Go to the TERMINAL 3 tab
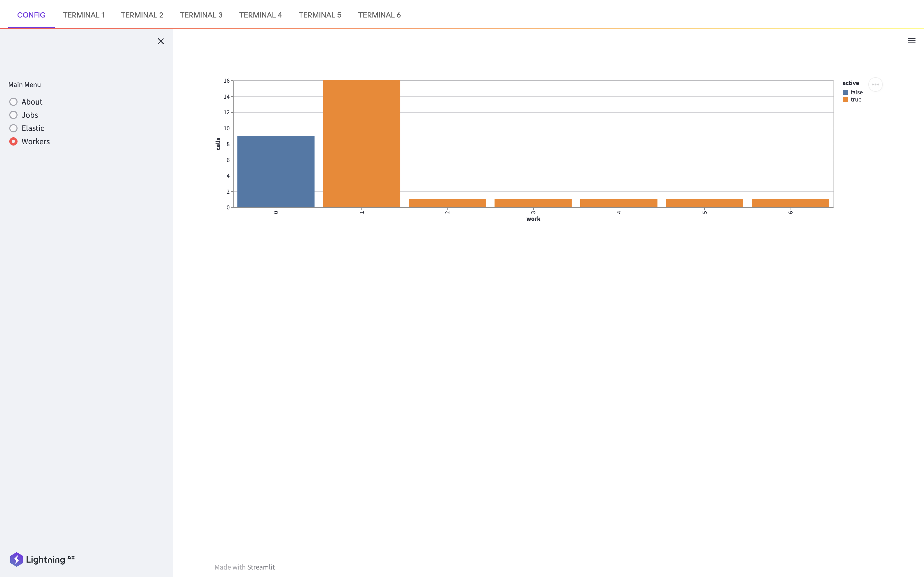 coord(201,15)
